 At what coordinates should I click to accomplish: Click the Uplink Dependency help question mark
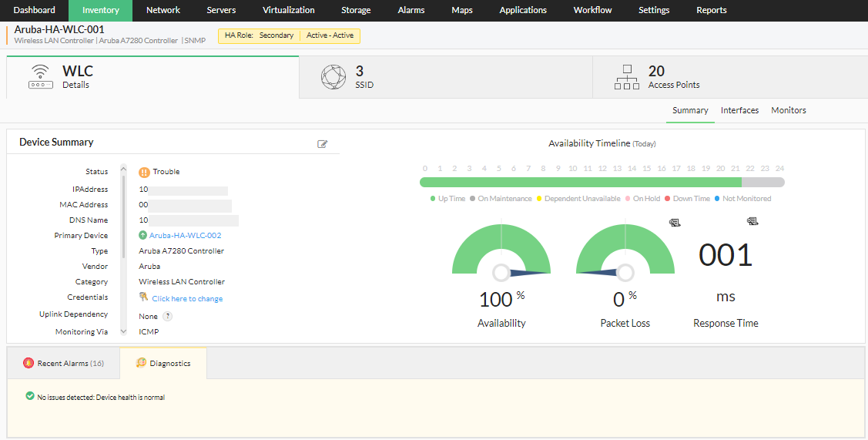(167, 316)
